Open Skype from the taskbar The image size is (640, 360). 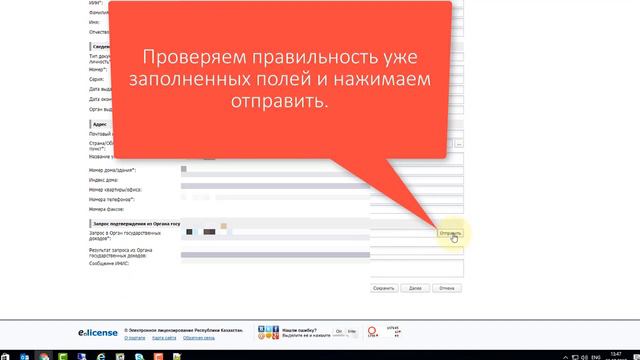(x=139, y=356)
